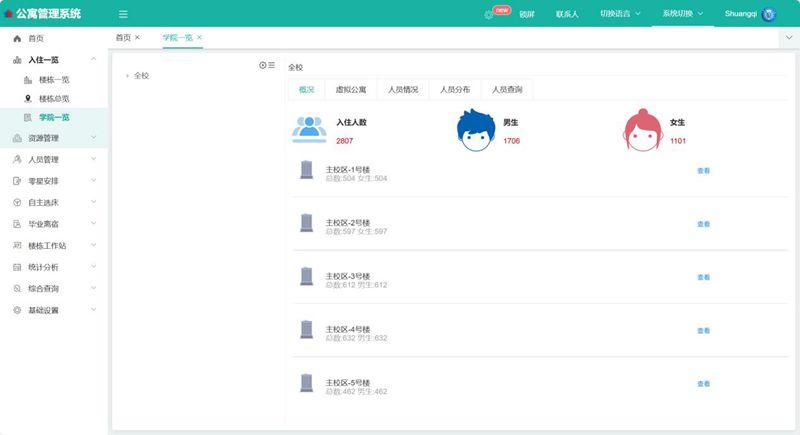Click the 首页 home icon in sidebar
Screen dimensions: 800x435
[17, 38]
